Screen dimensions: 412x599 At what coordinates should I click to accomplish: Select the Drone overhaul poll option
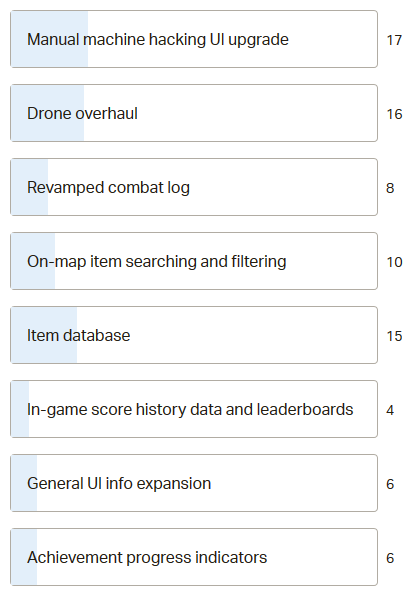click(x=194, y=113)
